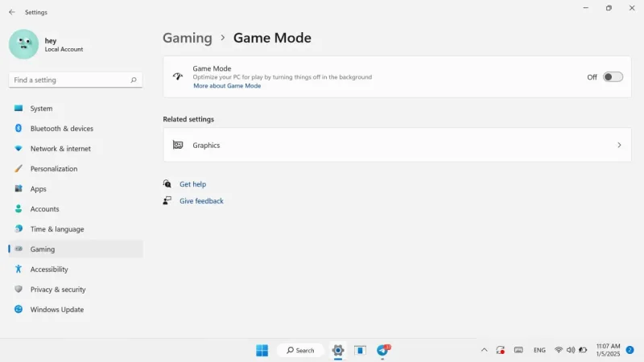The width and height of the screenshot is (644, 362).
Task: Click the Accounts person icon
Action: 19,208
